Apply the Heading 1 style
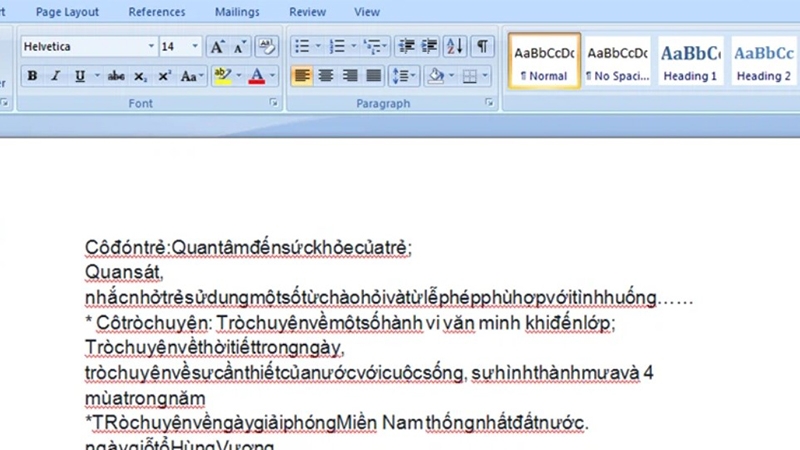Screen dimensions: 800x450 690,61
